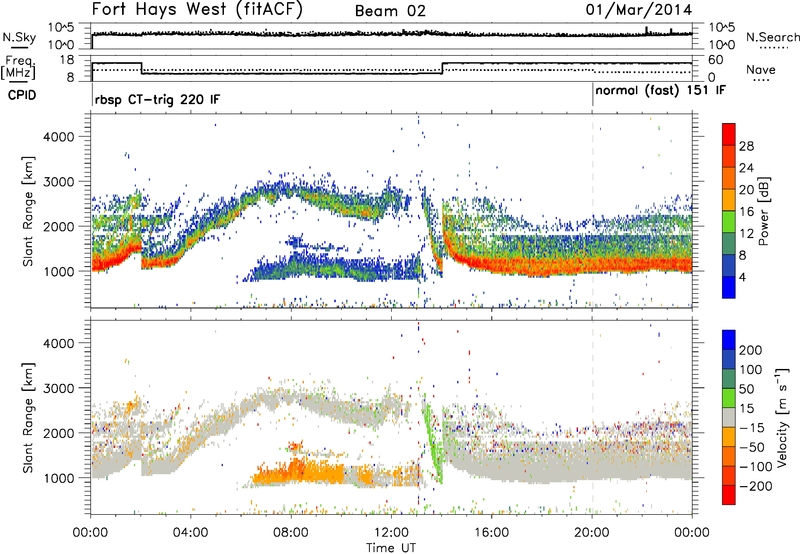Click the '04:00' time tick label

(190, 533)
